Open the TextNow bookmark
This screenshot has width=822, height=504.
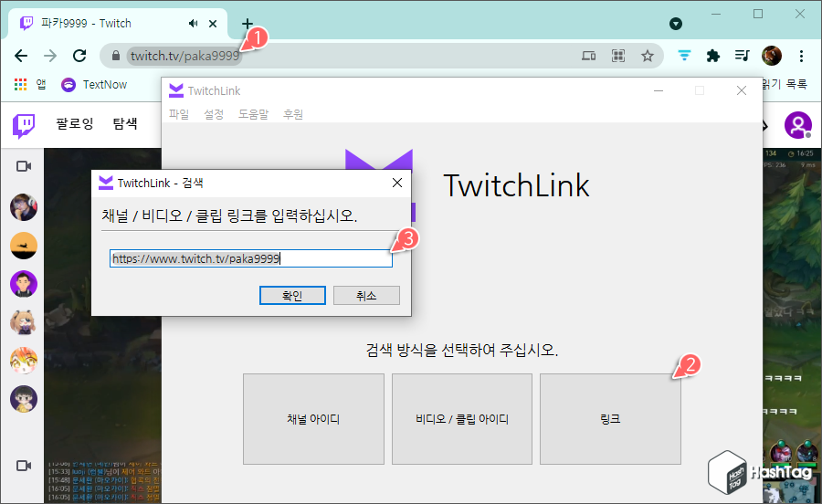click(94, 84)
